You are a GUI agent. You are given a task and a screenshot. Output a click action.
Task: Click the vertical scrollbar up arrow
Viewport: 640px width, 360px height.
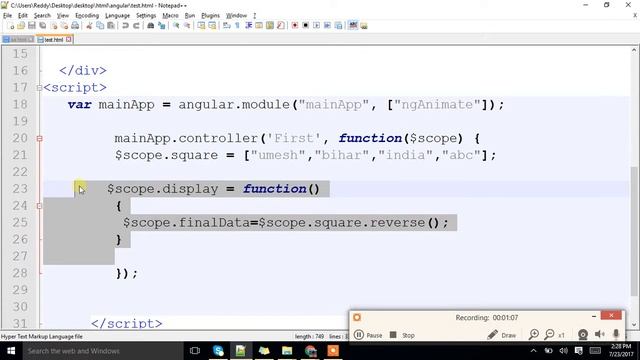point(634,50)
